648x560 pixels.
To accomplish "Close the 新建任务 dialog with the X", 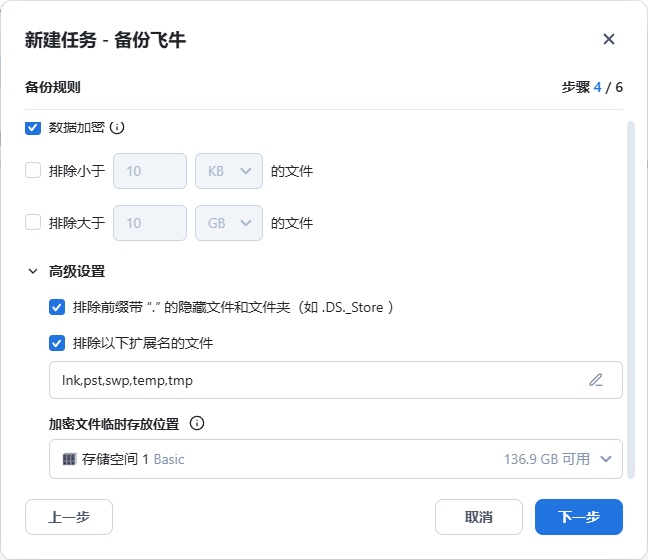I will pos(608,39).
